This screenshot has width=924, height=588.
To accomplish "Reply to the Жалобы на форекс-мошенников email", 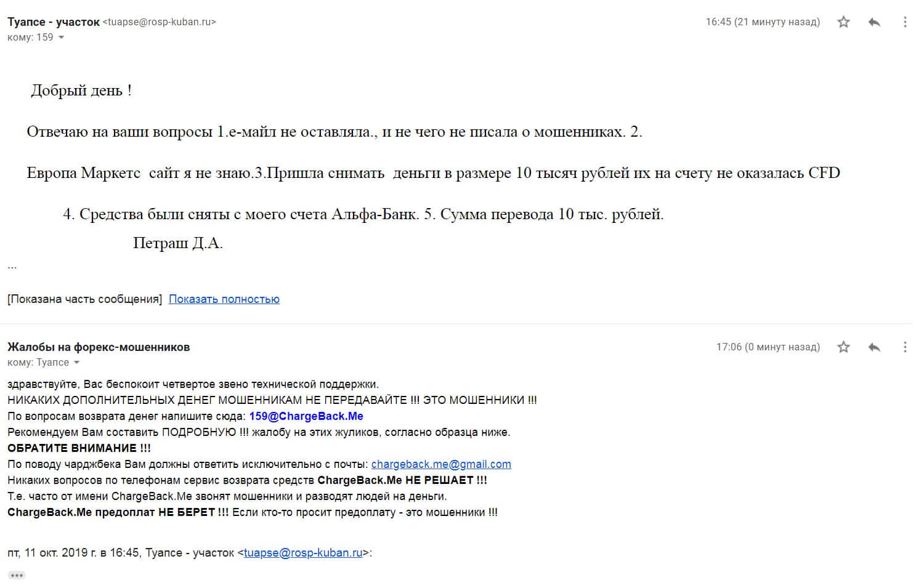I will [873, 347].
